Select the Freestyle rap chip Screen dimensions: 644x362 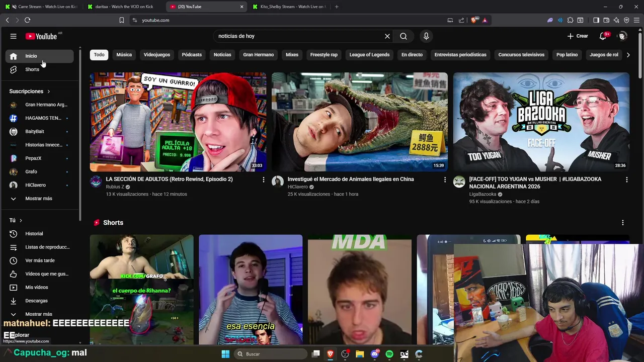point(324,55)
